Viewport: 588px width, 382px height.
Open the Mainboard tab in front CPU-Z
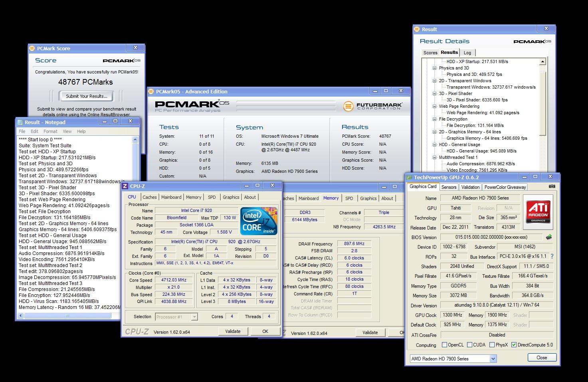[x=171, y=197]
